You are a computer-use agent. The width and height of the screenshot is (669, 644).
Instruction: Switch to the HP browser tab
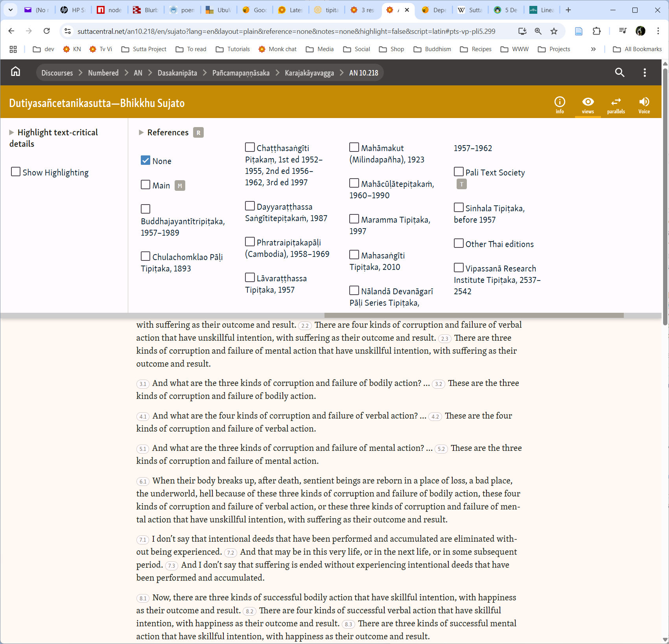(x=74, y=10)
